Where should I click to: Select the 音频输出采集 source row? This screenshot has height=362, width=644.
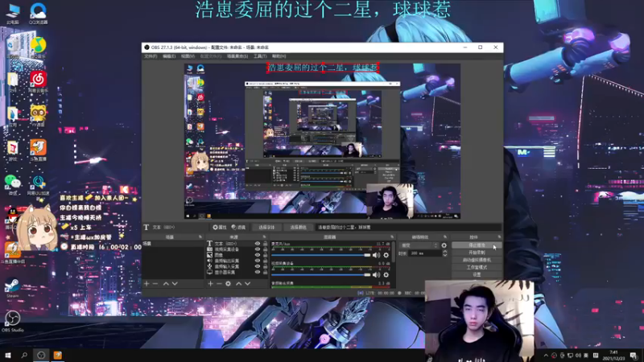(x=237, y=261)
